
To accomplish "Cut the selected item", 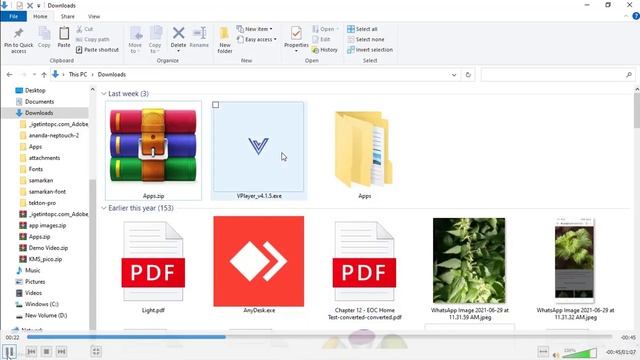I will (x=85, y=29).
